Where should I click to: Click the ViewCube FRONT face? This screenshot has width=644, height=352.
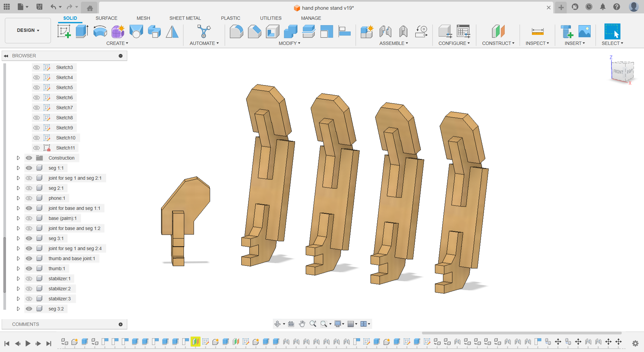tap(618, 72)
